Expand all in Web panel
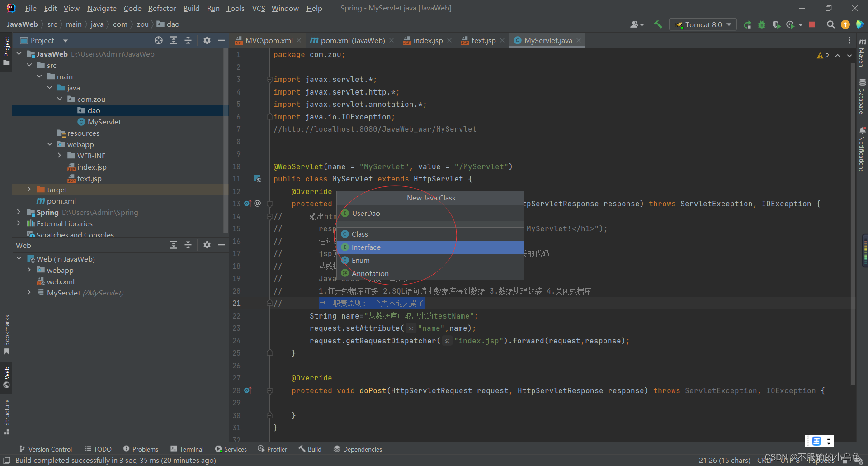The height and width of the screenshot is (466, 868). 174,245
